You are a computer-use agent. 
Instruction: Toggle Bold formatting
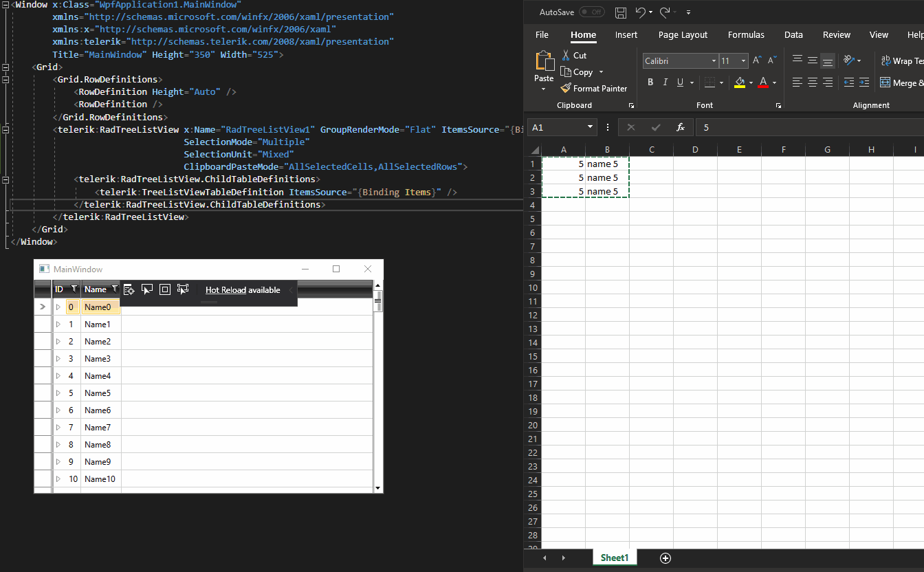[x=650, y=82]
